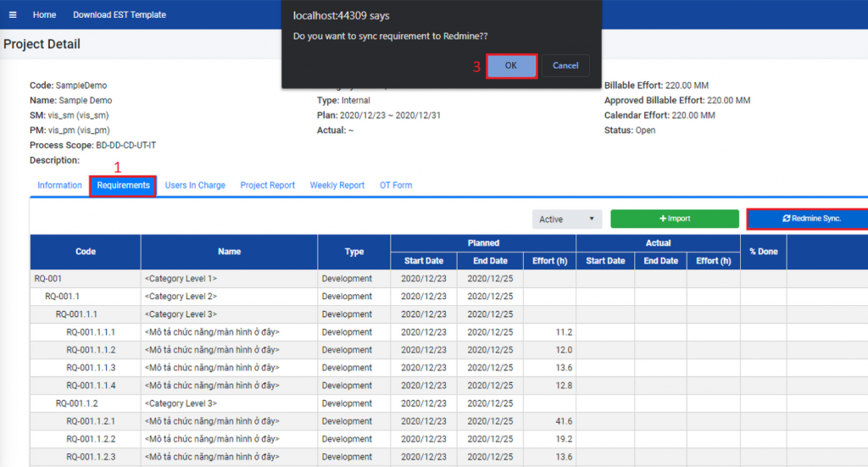The height and width of the screenshot is (467, 868).
Task: Click Actual End Date header
Action: coord(660,260)
